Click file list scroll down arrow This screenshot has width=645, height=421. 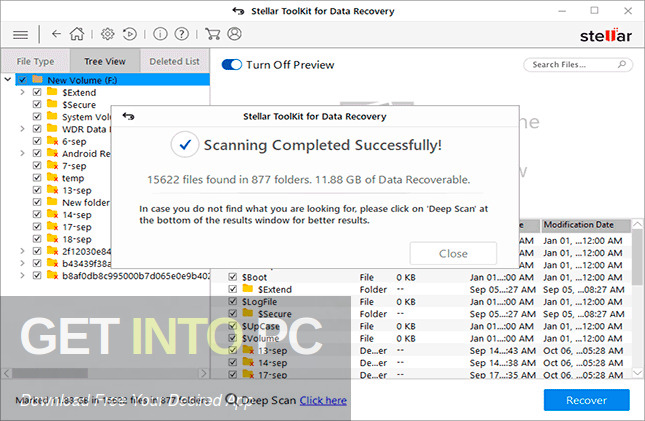click(637, 372)
